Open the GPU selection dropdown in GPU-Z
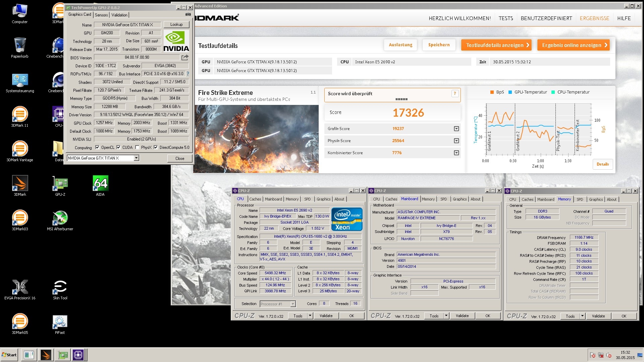This screenshot has width=644, height=362. [136, 158]
